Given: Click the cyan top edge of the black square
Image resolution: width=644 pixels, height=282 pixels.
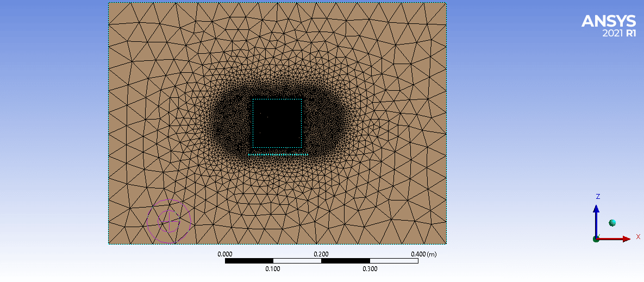Looking at the screenshot, I should [277, 99].
